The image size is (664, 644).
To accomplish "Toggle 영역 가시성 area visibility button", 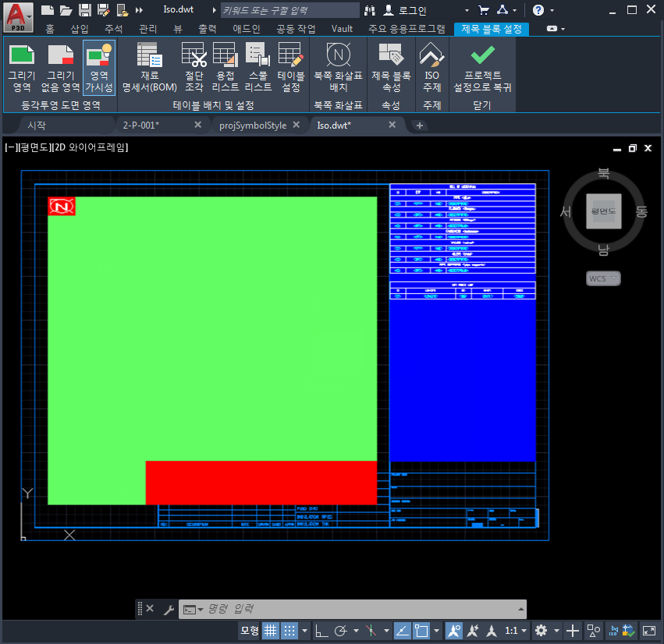I will point(99,68).
